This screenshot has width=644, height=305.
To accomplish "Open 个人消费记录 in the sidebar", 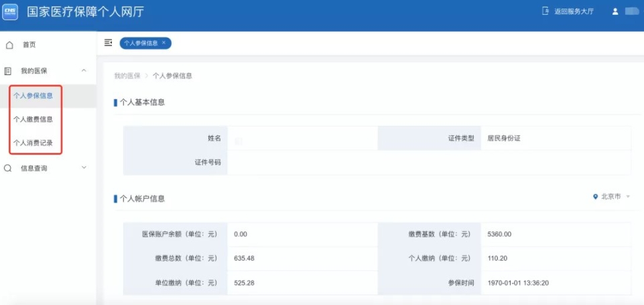I will (33, 143).
